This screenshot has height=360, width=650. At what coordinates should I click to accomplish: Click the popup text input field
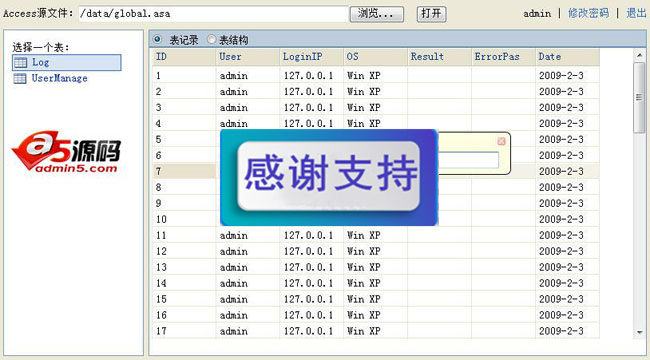pyautogui.click(x=468, y=160)
